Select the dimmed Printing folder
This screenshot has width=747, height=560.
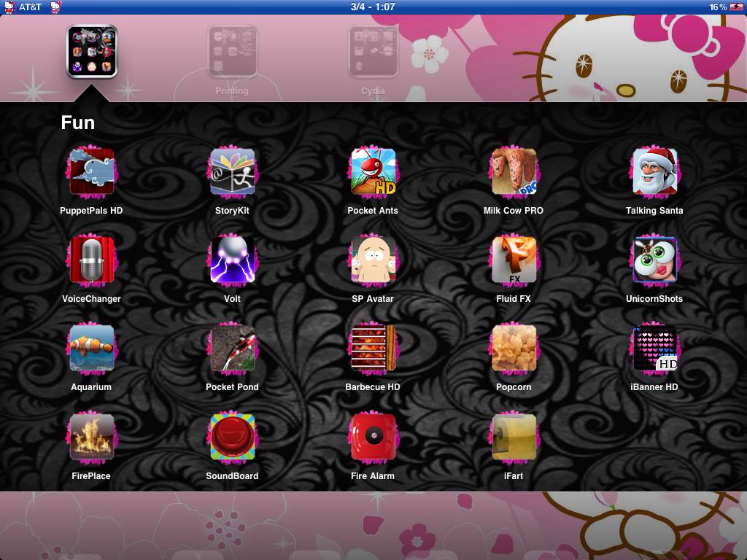click(x=233, y=52)
